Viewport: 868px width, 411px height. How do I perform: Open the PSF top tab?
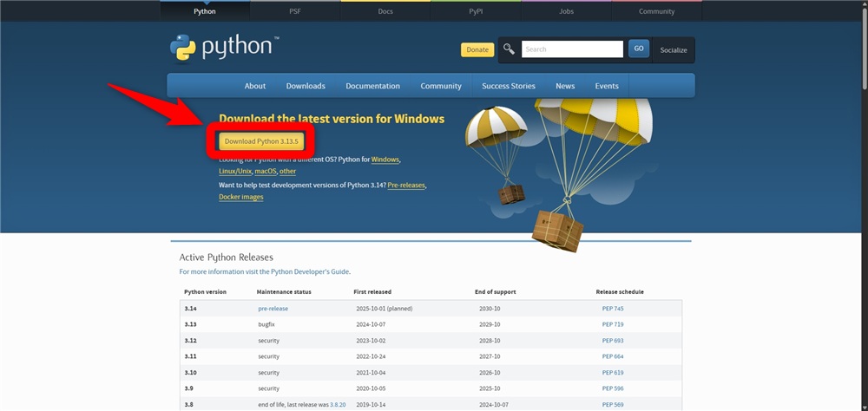click(x=295, y=11)
